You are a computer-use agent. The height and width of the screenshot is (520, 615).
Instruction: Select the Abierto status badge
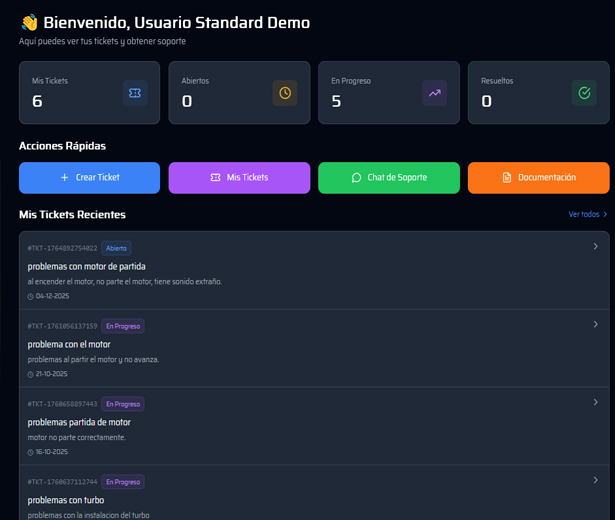coord(116,248)
